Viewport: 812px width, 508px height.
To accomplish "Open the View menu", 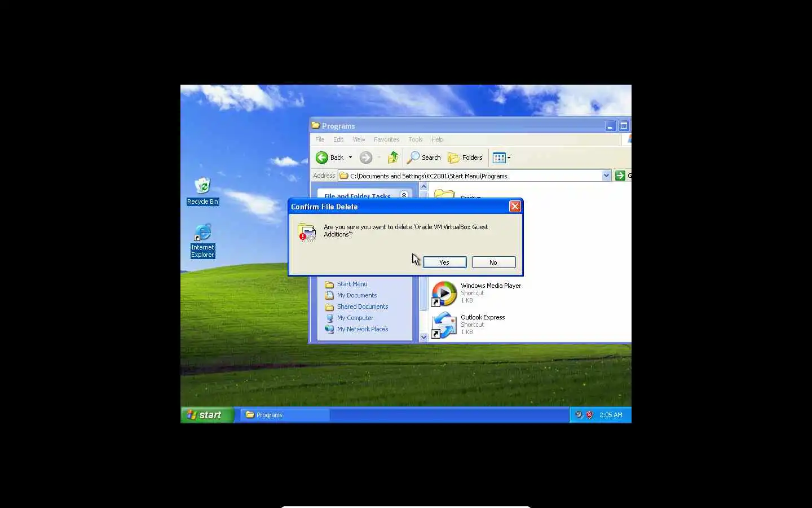I will click(x=359, y=139).
